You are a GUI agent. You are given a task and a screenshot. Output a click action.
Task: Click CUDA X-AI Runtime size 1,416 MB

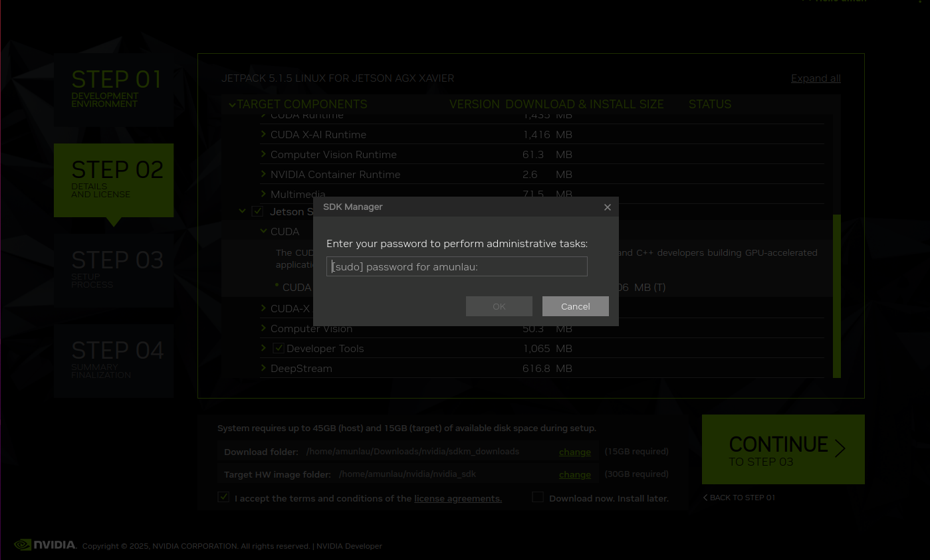[547, 134]
